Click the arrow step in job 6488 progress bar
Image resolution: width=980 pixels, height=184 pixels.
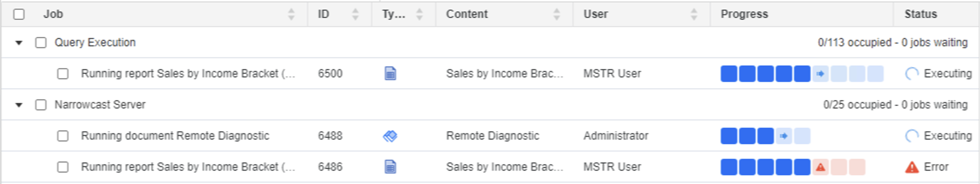point(784,136)
